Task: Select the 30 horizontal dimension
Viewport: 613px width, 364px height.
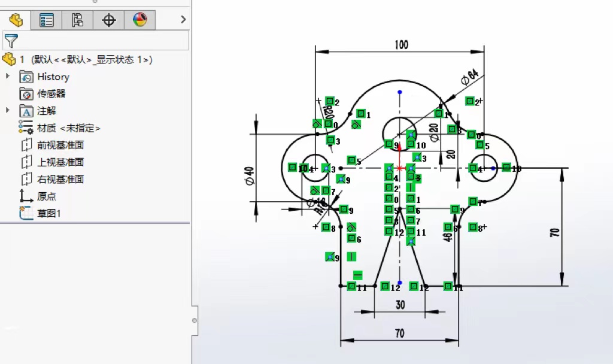Action: 400,305
